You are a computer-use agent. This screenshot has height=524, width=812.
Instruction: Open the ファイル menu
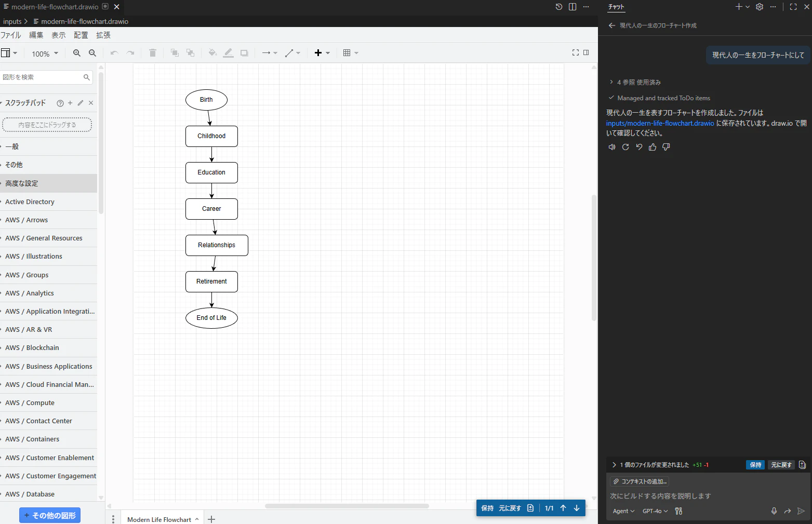[11, 35]
